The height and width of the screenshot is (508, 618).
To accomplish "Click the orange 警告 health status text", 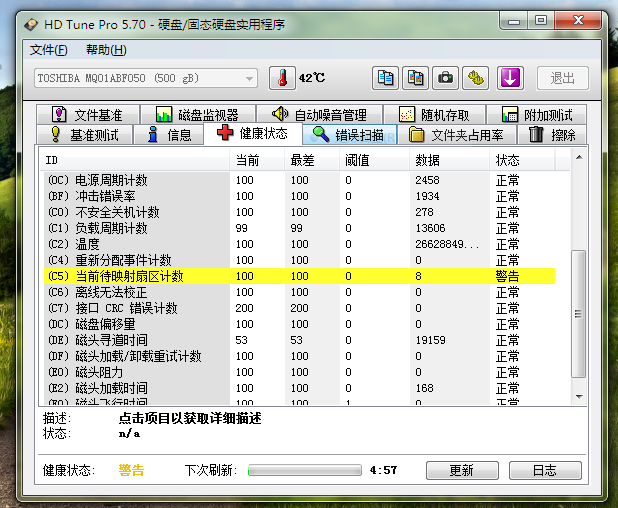I will pos(131,470).
